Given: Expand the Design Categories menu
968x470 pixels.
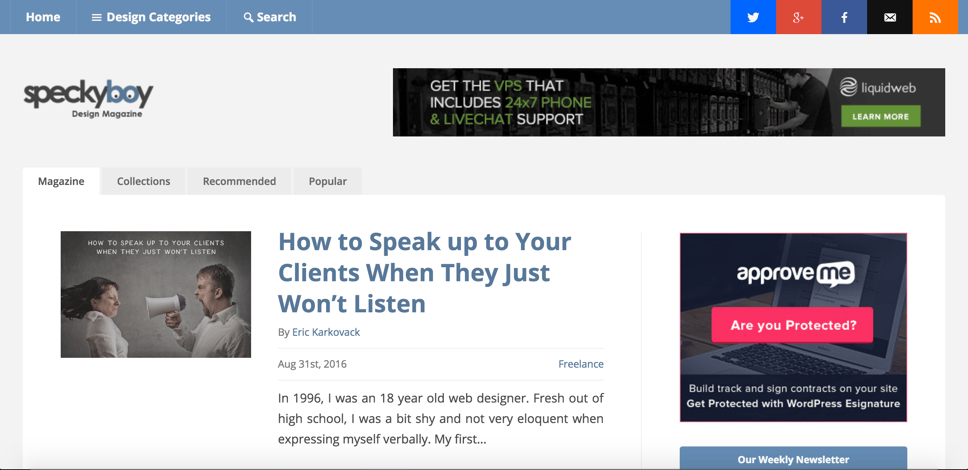Looking at the screenshot, I should click(x=151, y=17).
